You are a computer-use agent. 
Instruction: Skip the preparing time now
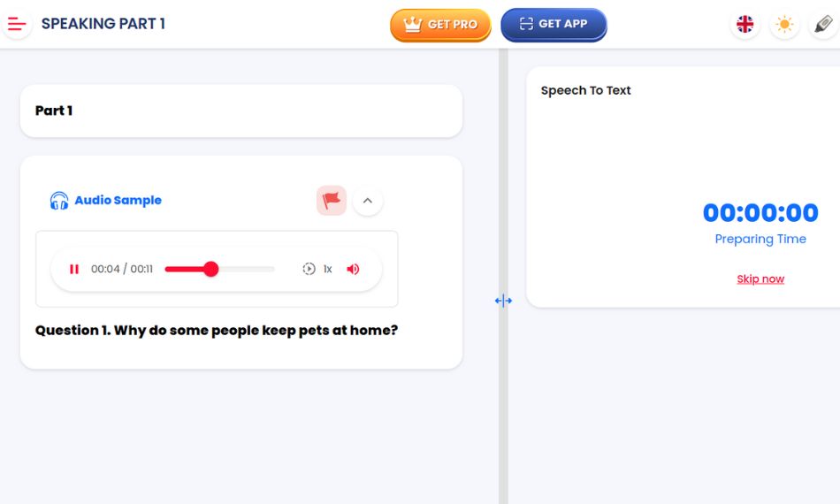[x=760, y=279]
